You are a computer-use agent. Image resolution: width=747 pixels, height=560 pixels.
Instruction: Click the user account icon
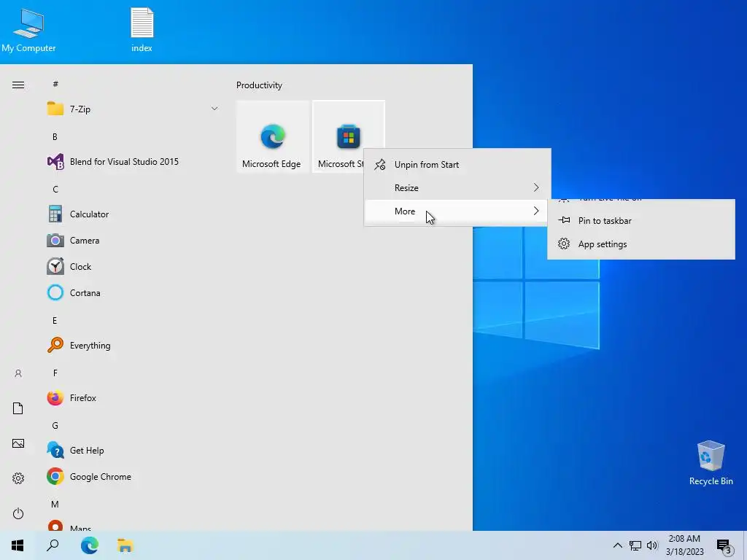(18, 373)
